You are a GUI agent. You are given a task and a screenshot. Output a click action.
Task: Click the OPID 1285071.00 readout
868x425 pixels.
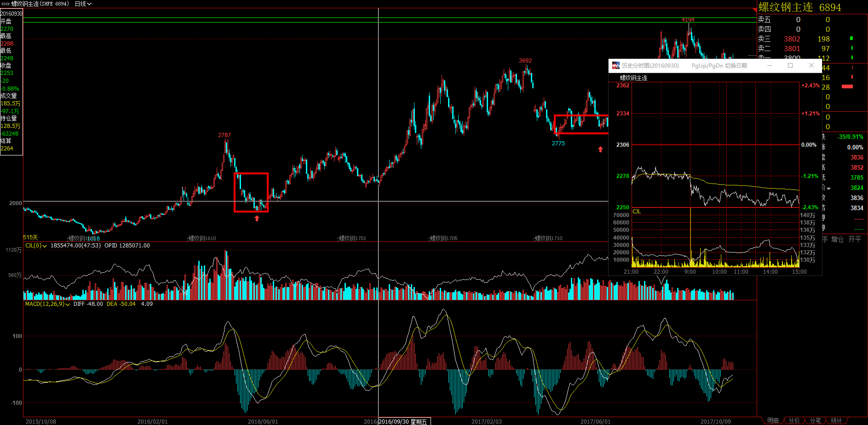click(127, 246)
